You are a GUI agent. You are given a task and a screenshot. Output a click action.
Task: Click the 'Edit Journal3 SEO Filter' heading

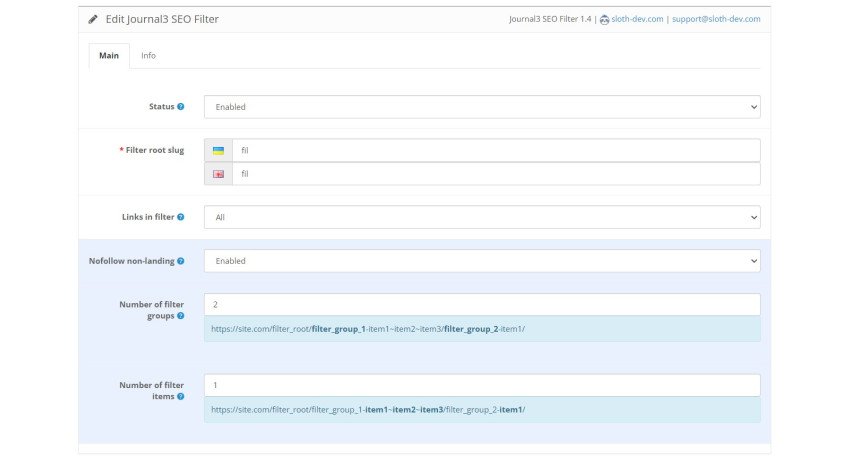pos(162,19)
